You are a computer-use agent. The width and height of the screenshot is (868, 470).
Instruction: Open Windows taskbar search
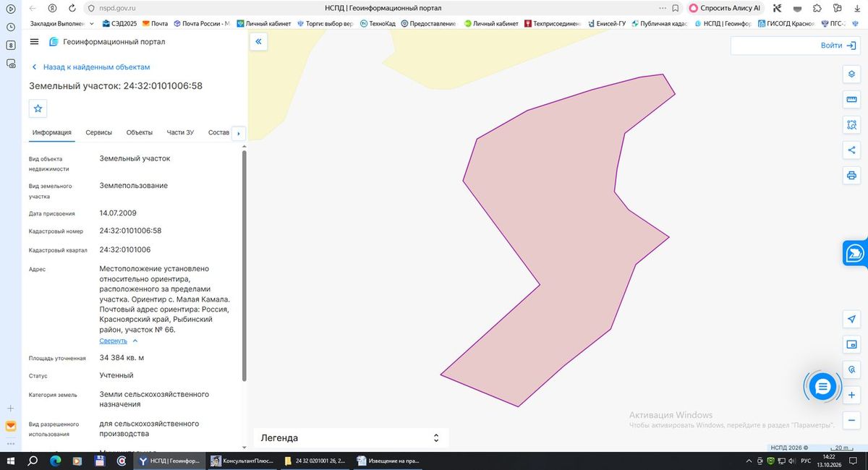(33, 460)
